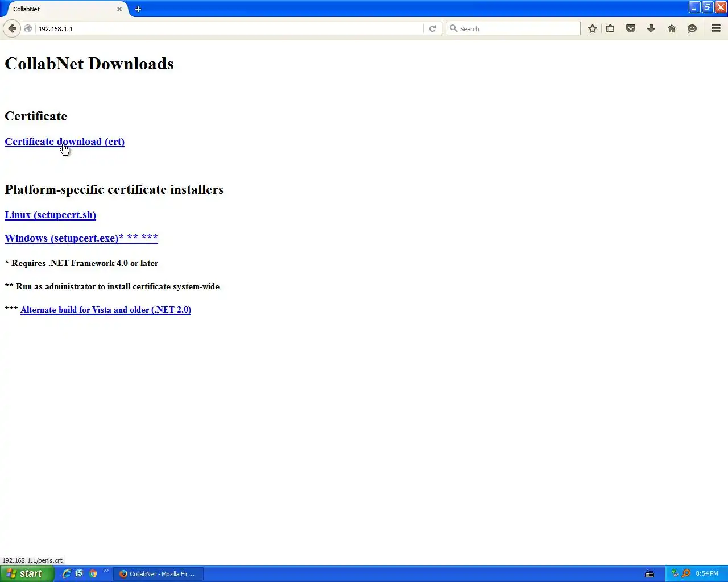
Task: Open Windows (setupcert.exe) link
Action: [81, 238]
